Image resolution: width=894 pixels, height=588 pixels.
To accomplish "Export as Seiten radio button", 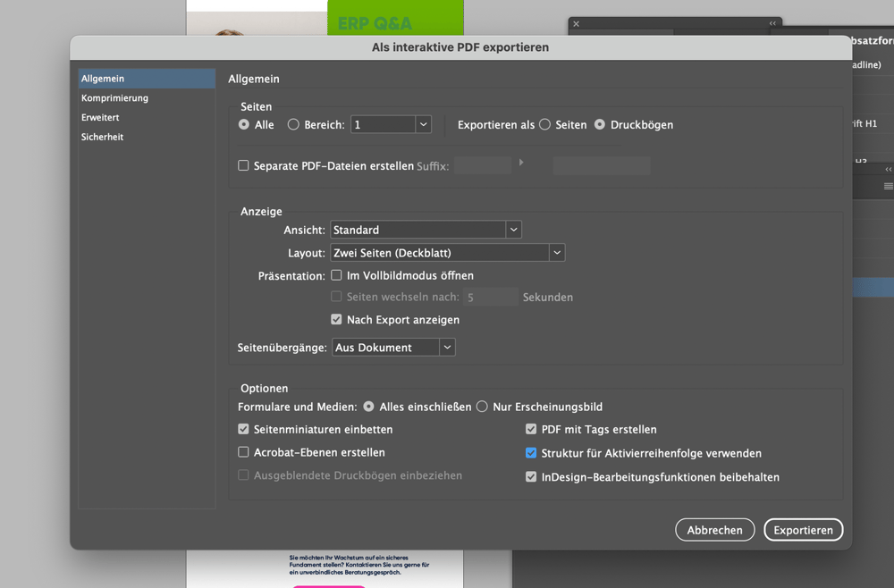I will tap(544, 124).
